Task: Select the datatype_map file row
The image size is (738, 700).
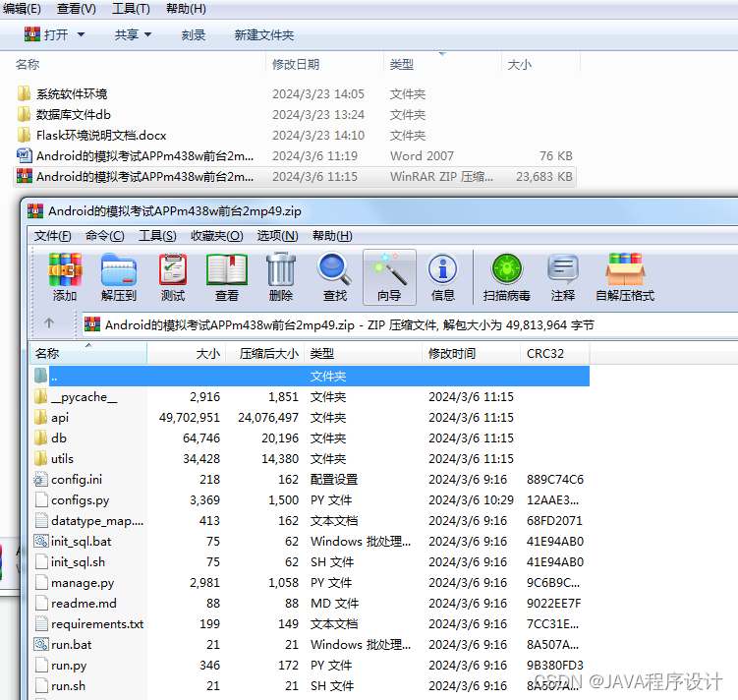Action: tap(312, 521)
